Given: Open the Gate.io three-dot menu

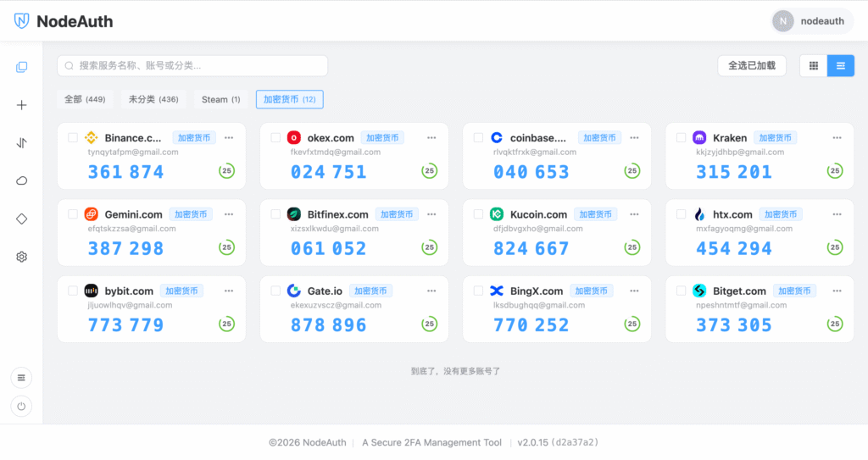Looking at the screenshot, I should pyautogui.click(x=431, y=291).
